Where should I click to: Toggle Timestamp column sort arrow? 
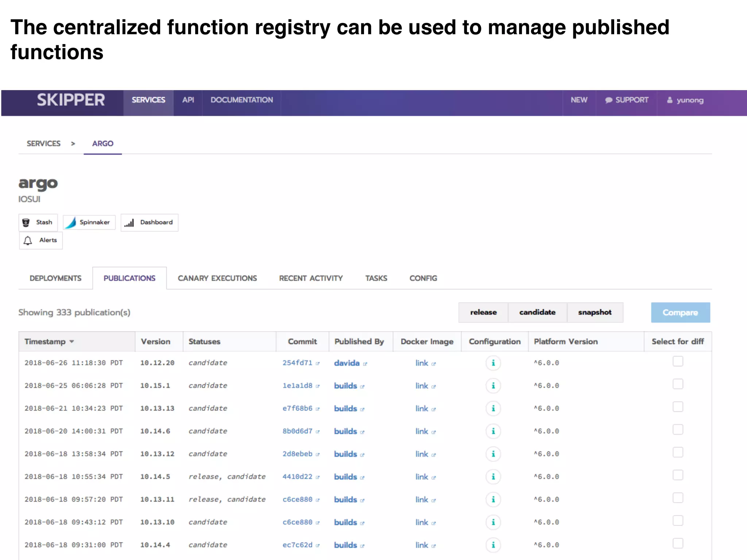pyautogui.click(x=72, y=342)
